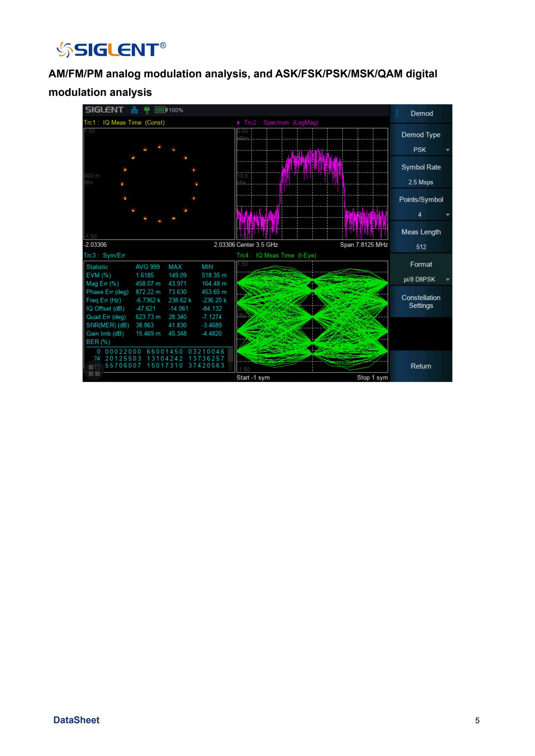
Task: Click the Trc2 active trace arrow marker
Action: 239,123
